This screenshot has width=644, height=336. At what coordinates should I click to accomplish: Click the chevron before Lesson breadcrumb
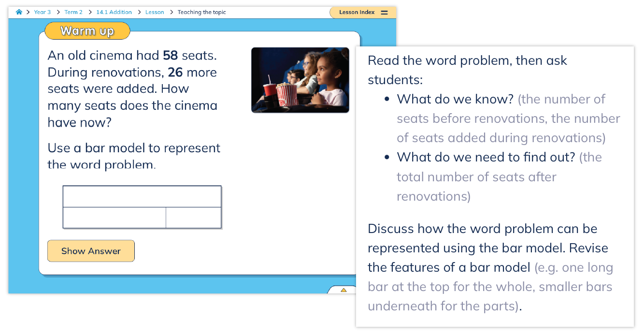pos(139,12)
